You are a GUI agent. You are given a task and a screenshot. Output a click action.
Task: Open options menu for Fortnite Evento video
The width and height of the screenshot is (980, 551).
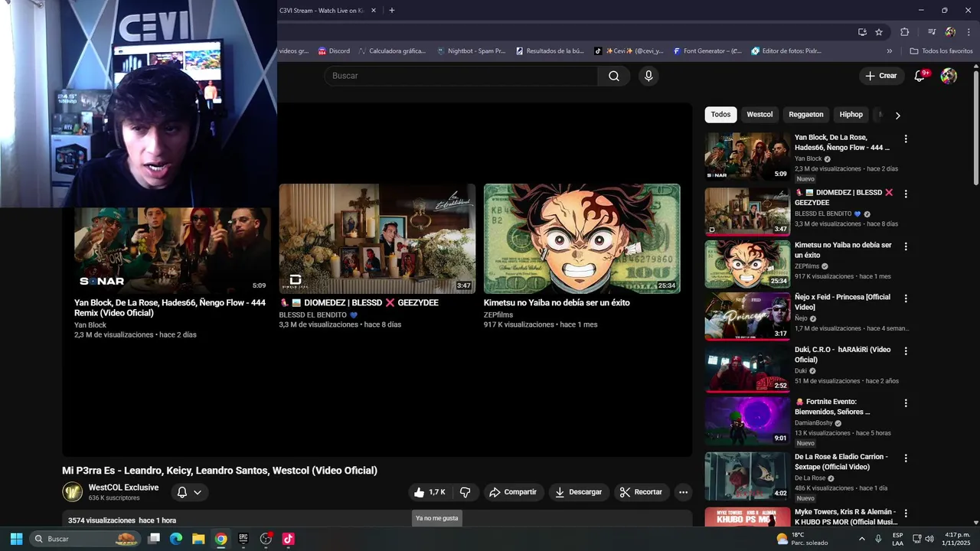pyautogui.click(x=906, y=403)
